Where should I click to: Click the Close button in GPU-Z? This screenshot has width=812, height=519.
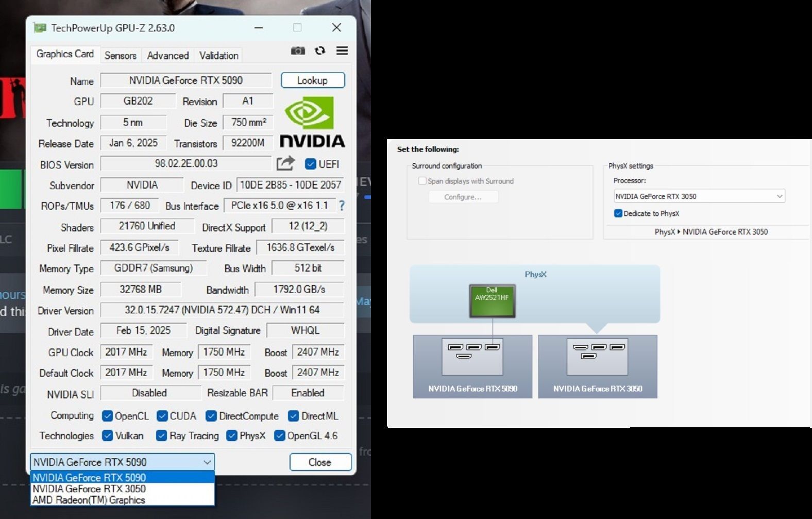click(x=320, y=462)
